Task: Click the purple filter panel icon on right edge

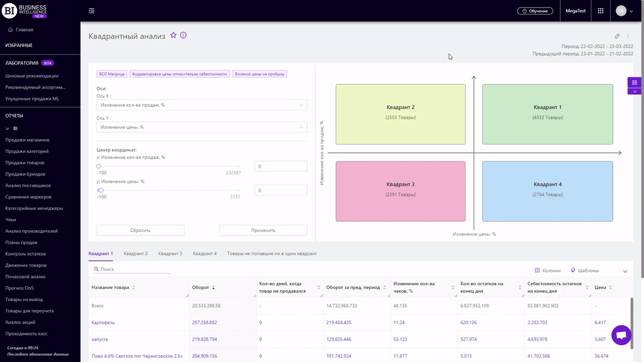Action: 635,83
